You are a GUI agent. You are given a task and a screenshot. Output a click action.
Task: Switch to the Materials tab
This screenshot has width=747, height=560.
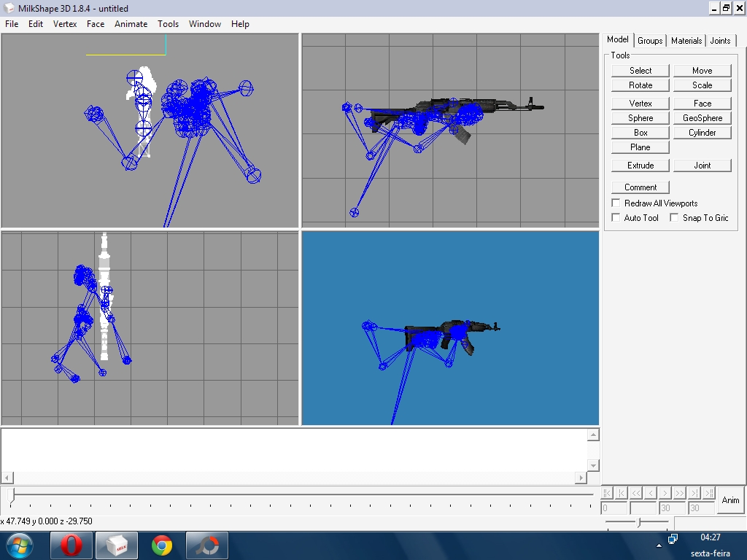[x=686, y=41]
